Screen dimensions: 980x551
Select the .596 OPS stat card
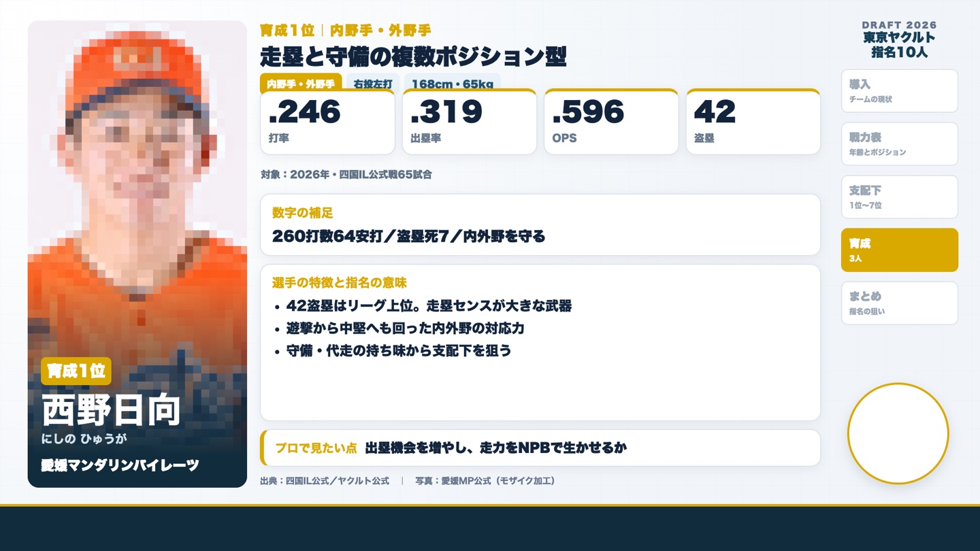[x=611, y=122]
